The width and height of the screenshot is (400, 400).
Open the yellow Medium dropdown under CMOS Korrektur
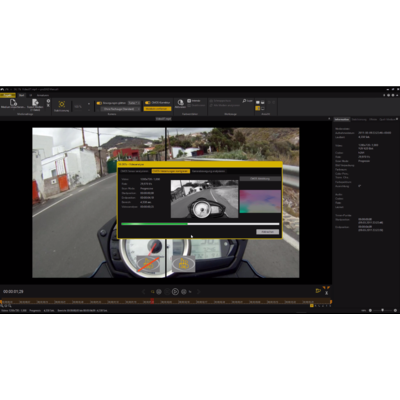tap(157, 109)
